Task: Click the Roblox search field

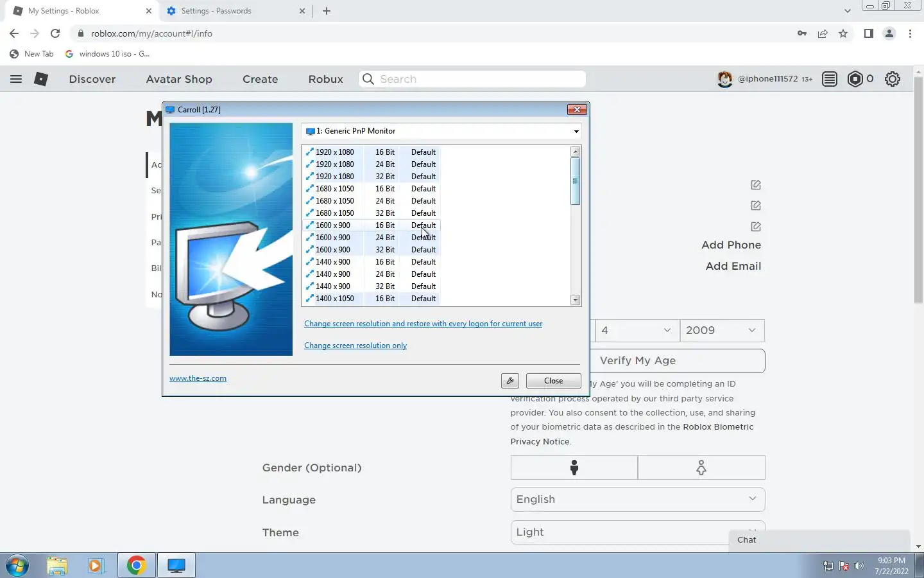Action: point(472,79)
